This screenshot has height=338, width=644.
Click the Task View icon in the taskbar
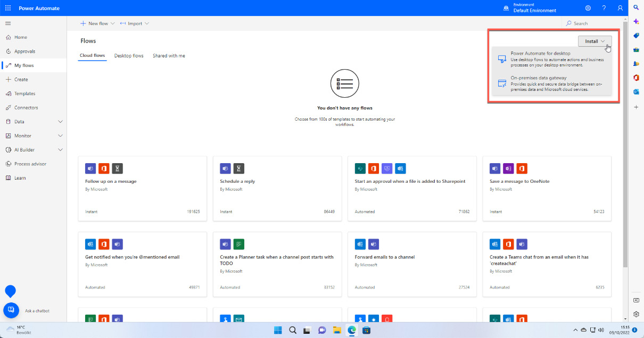(x=307, y=330)
